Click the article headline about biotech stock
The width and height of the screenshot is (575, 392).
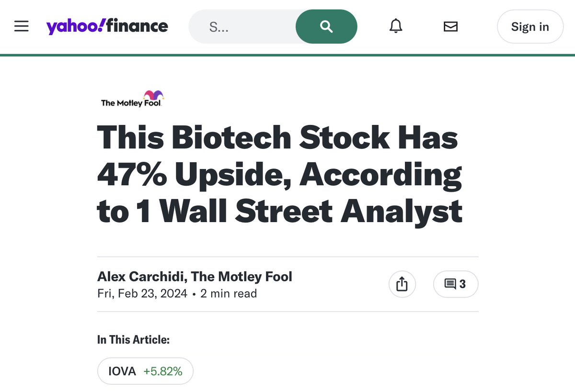click(279, 174)
